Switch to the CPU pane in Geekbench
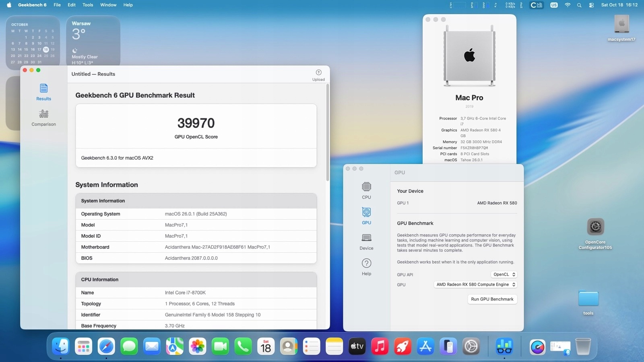The image size is (644, 362). click(366, 190)
